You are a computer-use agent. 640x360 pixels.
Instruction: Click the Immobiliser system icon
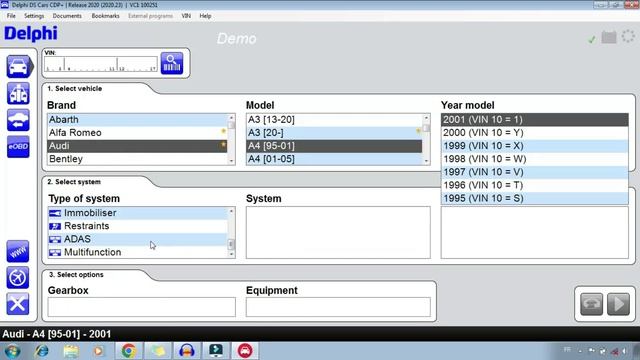coord(55,213)
